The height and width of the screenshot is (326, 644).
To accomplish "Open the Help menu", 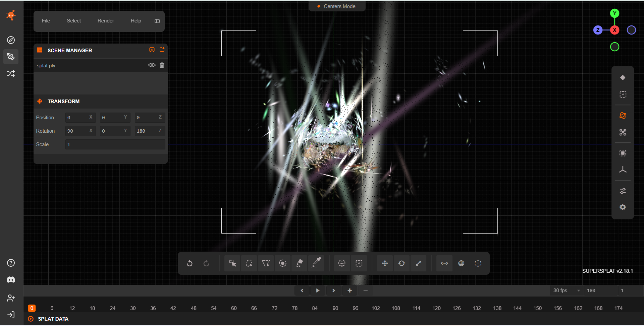I will pos(136,21).
